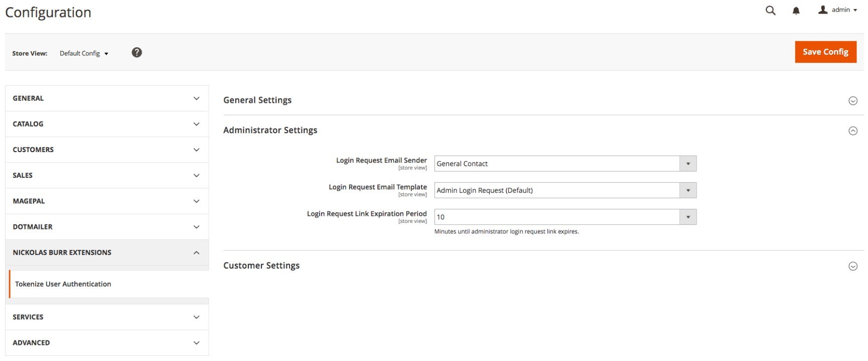Click the Store View label

[30, 53]
